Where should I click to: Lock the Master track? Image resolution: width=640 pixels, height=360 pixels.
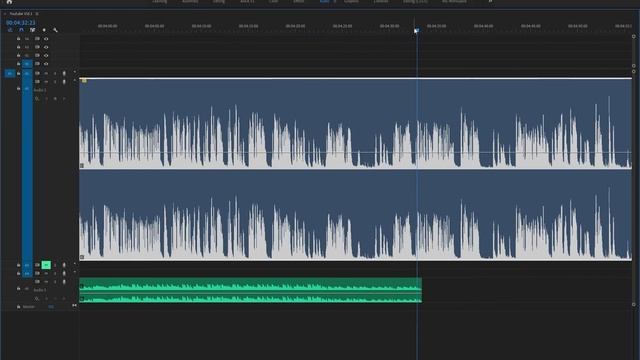tap(18, 307)
